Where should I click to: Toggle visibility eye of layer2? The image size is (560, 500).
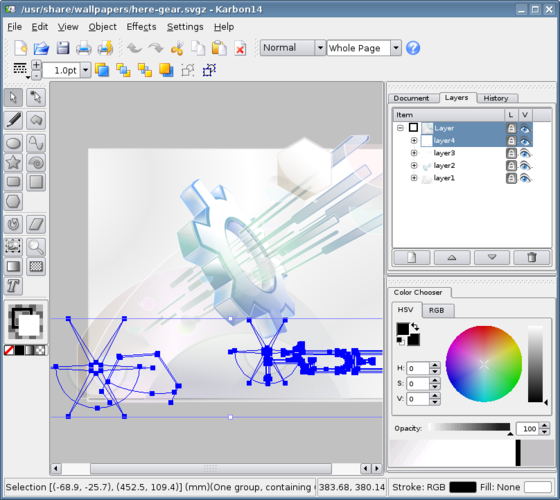(525, 166)
